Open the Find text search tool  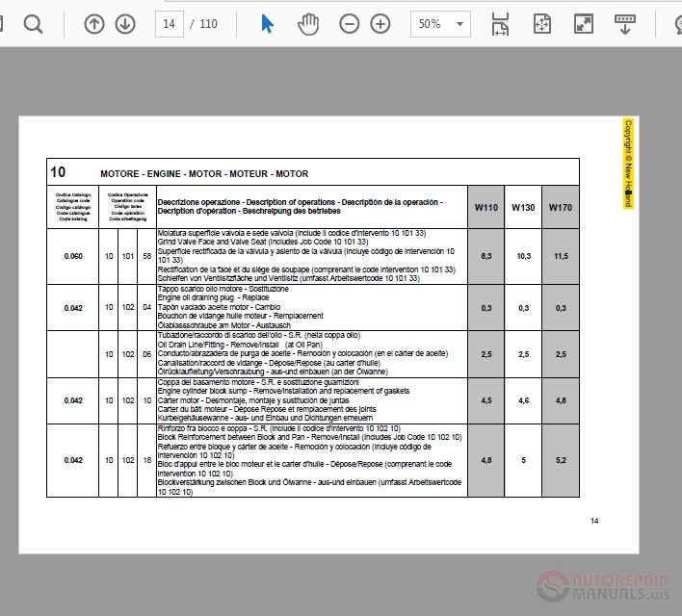(33, 24)
